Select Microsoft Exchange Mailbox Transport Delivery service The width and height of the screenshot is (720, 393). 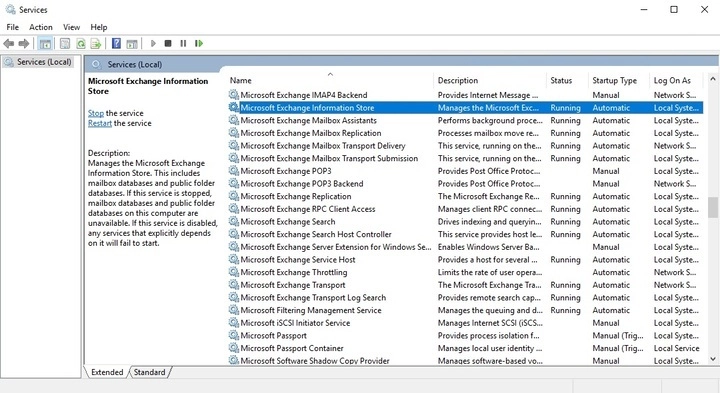coord(323,146)
